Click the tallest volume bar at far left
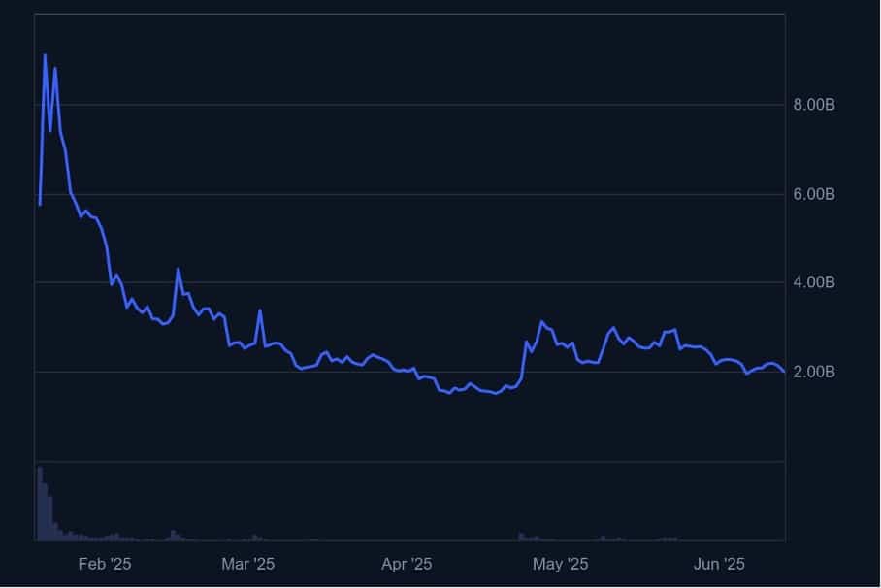The height and width of the screenshot is (588, 881). [40, 503]
